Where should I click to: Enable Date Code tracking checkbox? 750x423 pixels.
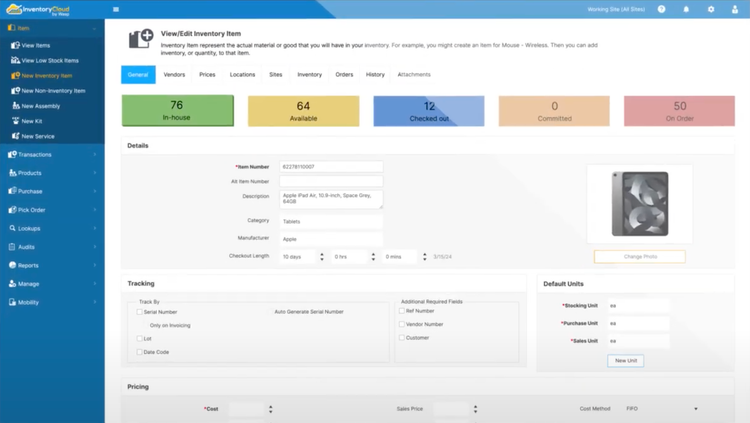tap(139, 352)
